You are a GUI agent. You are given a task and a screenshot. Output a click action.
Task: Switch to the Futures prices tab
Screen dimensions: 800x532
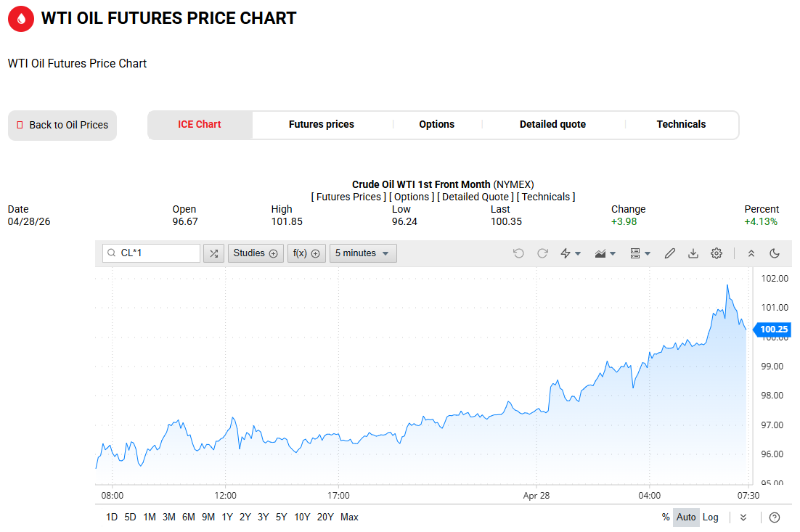(x=322, y=124)
